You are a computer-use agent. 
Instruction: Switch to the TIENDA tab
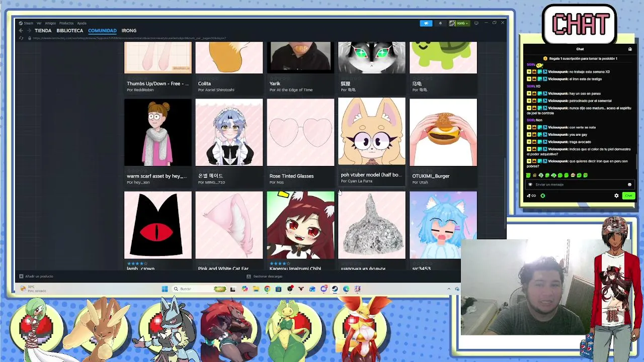[43, 31]
